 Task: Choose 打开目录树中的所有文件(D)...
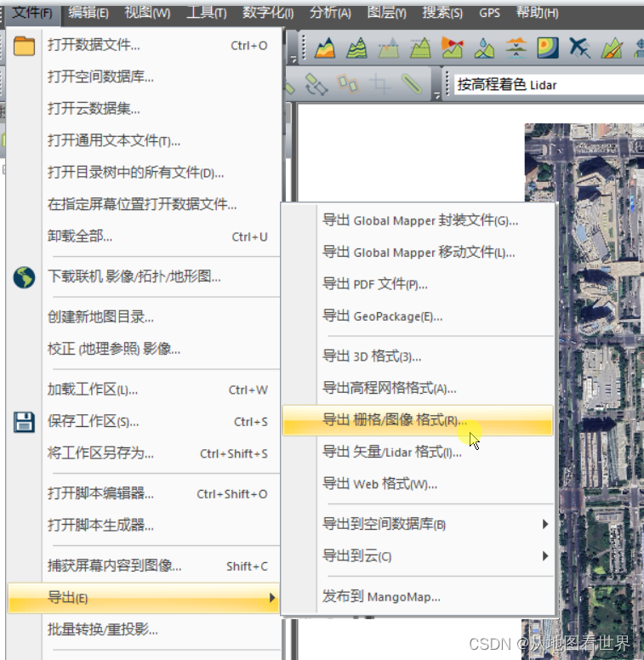pos(143,173)
